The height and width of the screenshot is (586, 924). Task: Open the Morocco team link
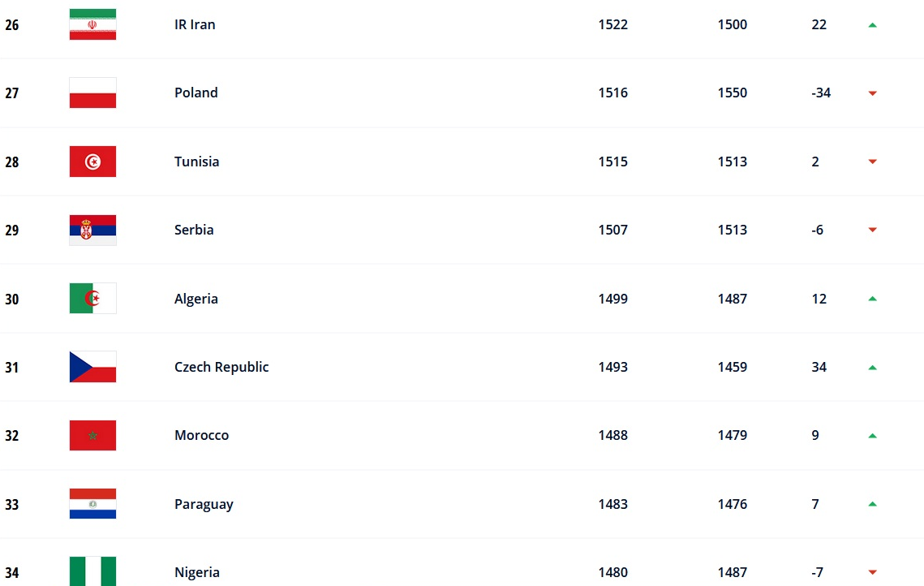pyautogui.click(x=202, y=435)
